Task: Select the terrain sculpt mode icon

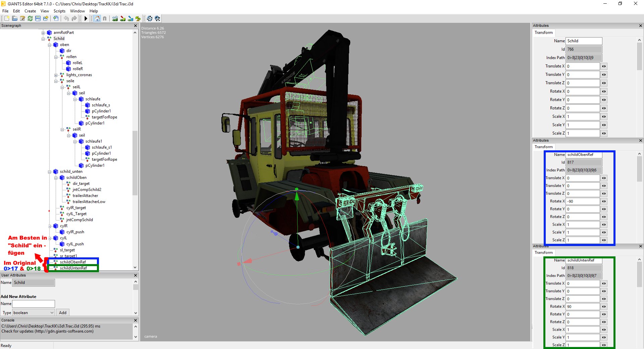Action: coord(115,18)
